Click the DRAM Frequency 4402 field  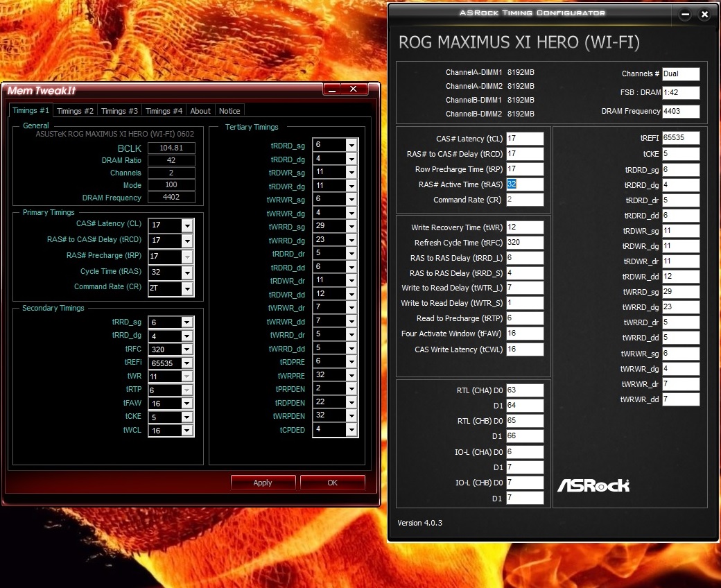[x=171, y=197]
